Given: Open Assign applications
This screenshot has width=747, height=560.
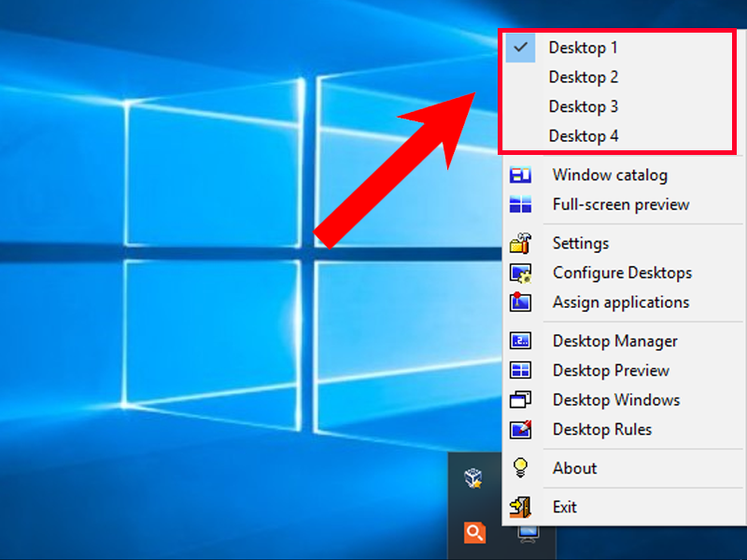Looking at the screenshot, I should click(624, 302).
